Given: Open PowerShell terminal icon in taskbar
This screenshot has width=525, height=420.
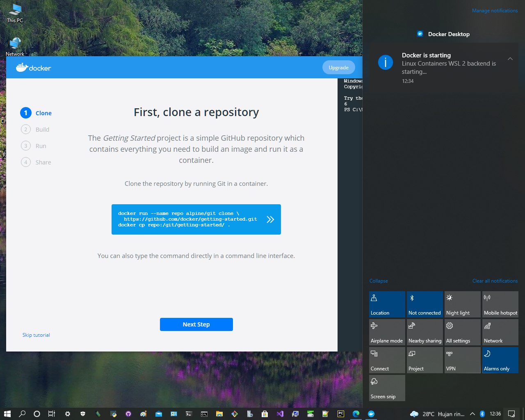Looking at the screenshot, I should tap(189, 414).
